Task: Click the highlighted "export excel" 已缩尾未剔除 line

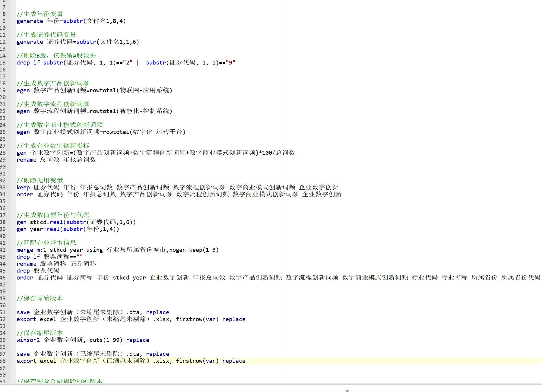Action: 131,361
